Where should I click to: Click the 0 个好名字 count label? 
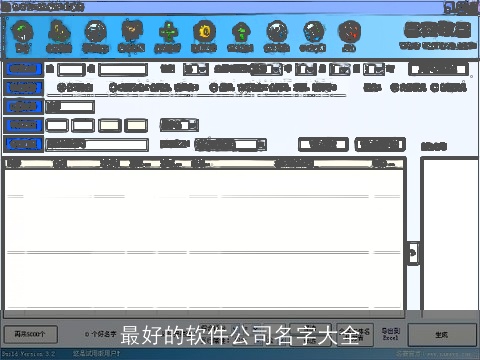100,334
